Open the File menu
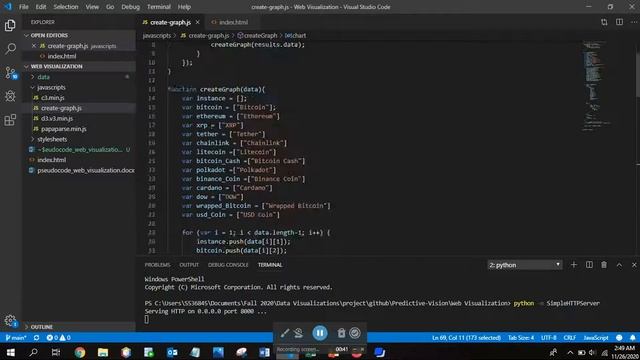This screenshot has width=640, height=360. click(x=24, y=7)
